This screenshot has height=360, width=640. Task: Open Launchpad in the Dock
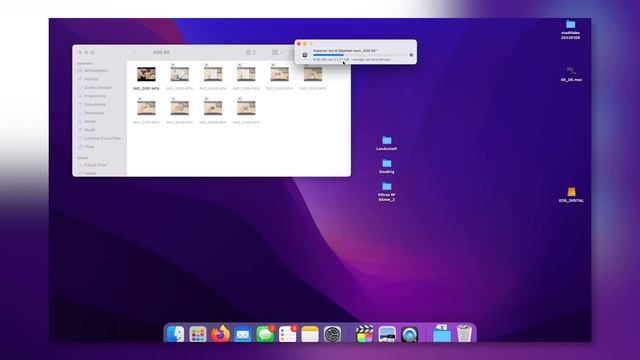pyautogui.click(x=198, y=334)
